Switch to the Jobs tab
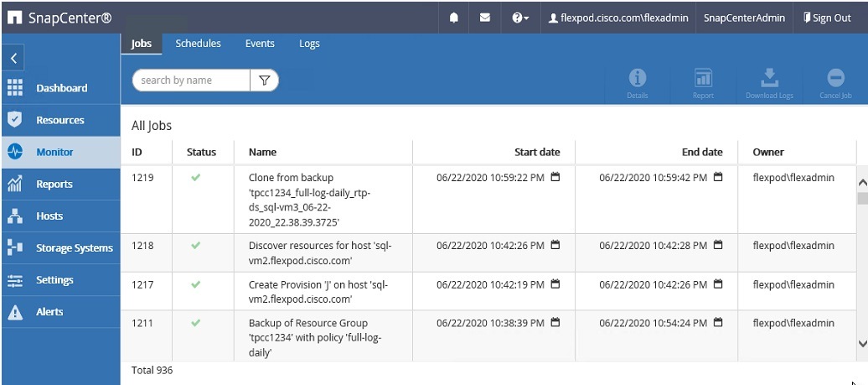Image resolution: width=868 pixels, height=385 pixels. pyautogui.click(x=141, y=44)
